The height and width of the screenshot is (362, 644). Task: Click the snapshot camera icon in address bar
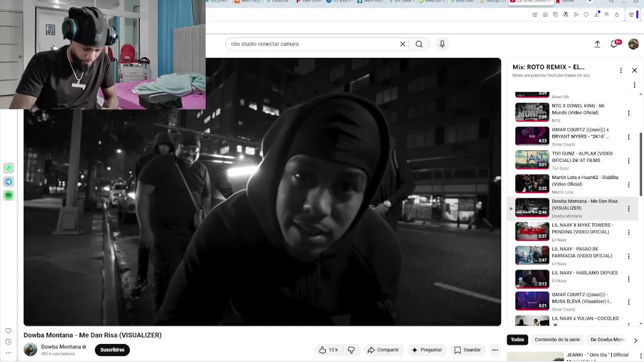coord(545,15)
